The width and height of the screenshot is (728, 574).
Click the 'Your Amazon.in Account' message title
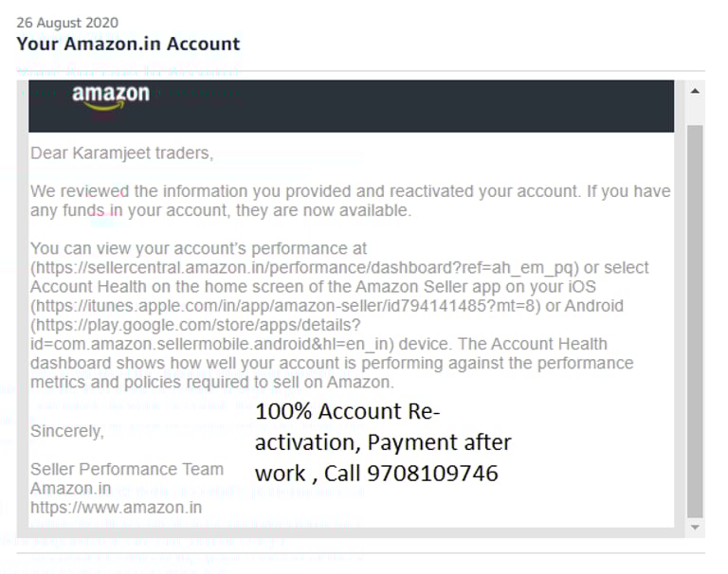click(128, 44)
